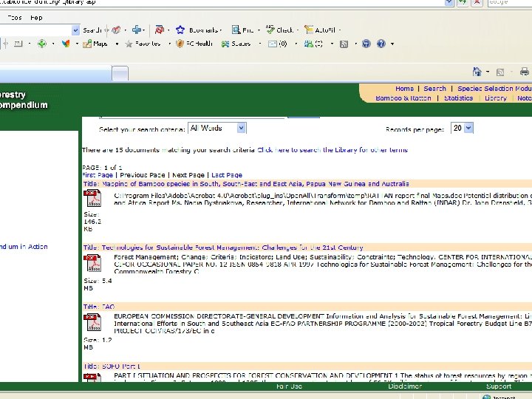Open the Records per page dropdown
This screenshot has width=532, height=399.
(x=462, y=128)
